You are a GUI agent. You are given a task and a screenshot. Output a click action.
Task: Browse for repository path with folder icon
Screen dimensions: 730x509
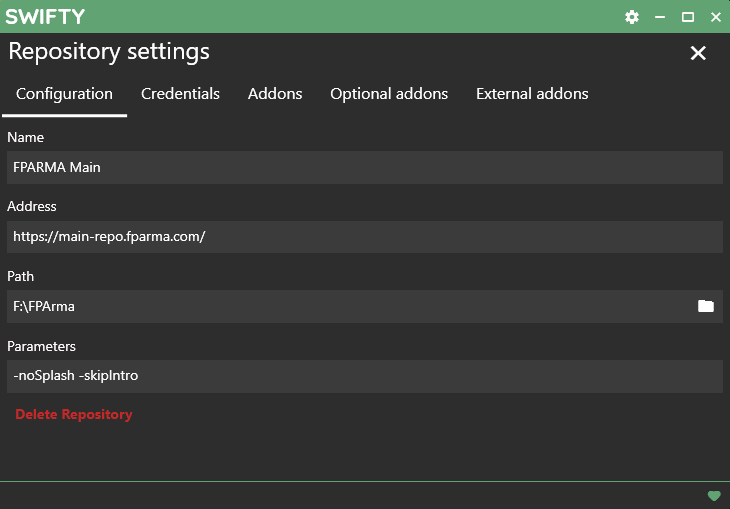click(706, 306)
